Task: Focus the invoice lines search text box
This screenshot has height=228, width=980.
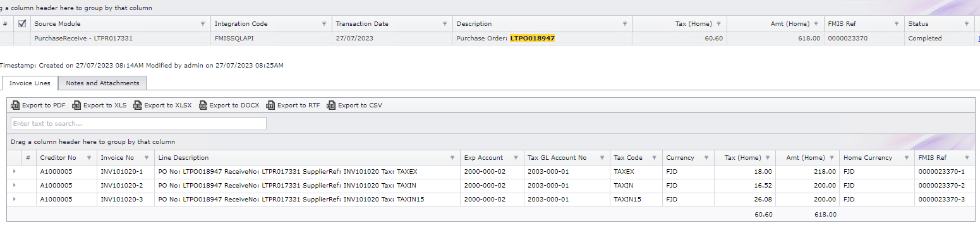Action: (138, 123)
